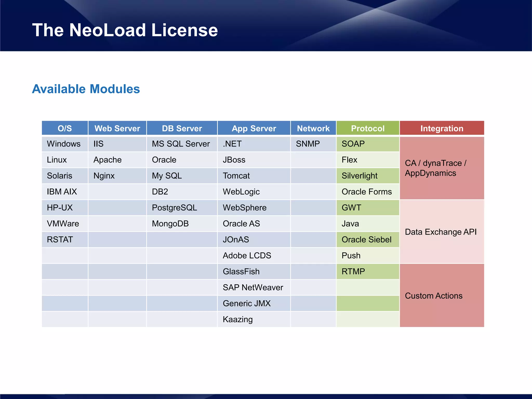Image resolution: width=532 pixels, height=399 pixels.
Task: Select the 'SNMP' network cell
Action: click(313, 144)
